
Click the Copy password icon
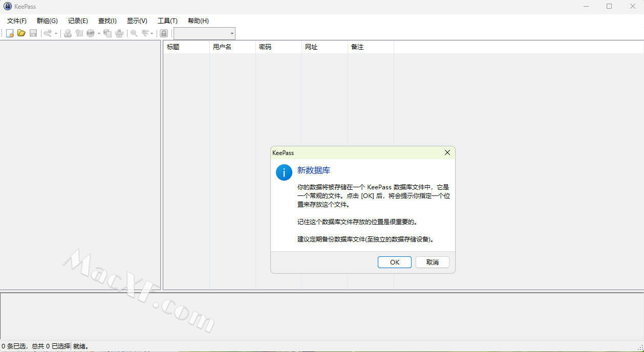[79, 33]
